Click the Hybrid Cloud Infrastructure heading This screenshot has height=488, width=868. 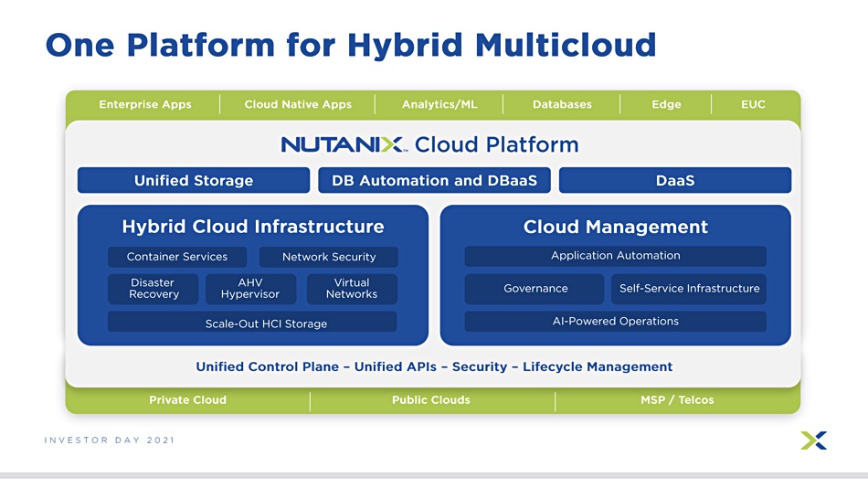[253, 227]
